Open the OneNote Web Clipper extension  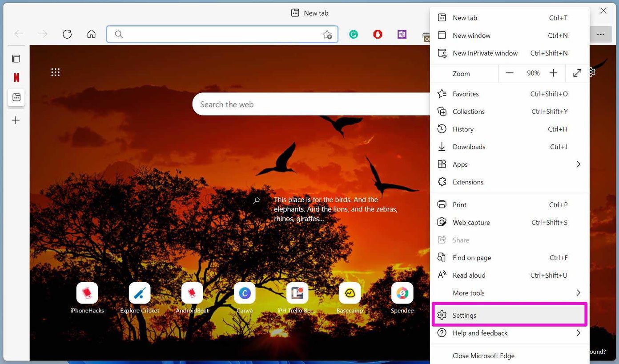click(x=402, y=34)
